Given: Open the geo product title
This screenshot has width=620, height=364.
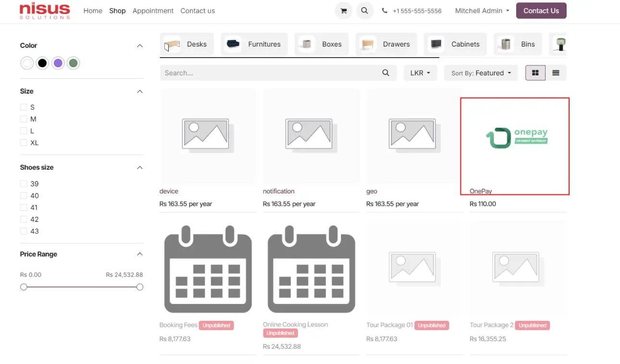Looking at the screenshot, I should coord(372,191).
